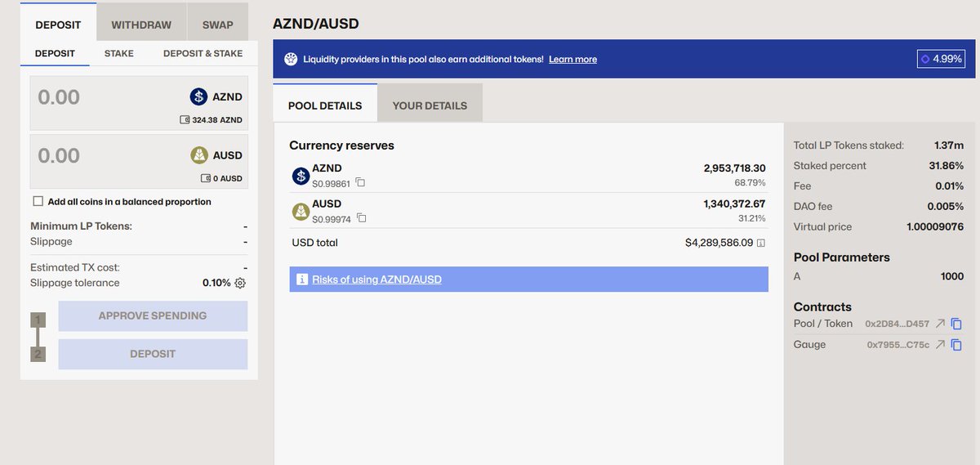This screenshot has height=465, width=980.
Task: Copy the AUSD token address
Action: point(361,218)
